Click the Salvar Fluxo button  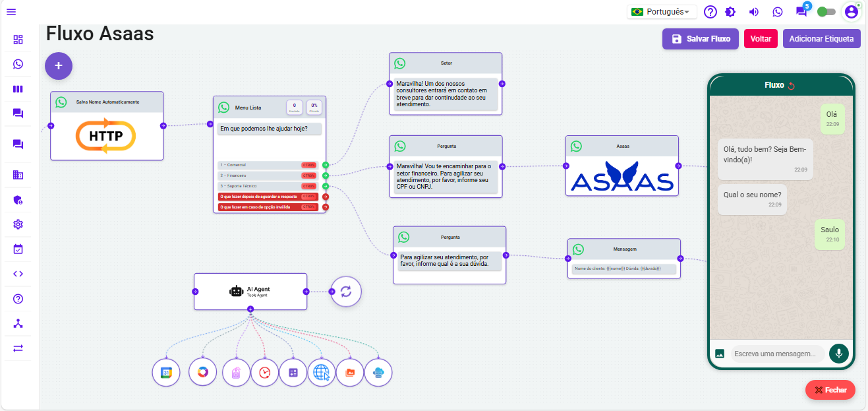701,39
